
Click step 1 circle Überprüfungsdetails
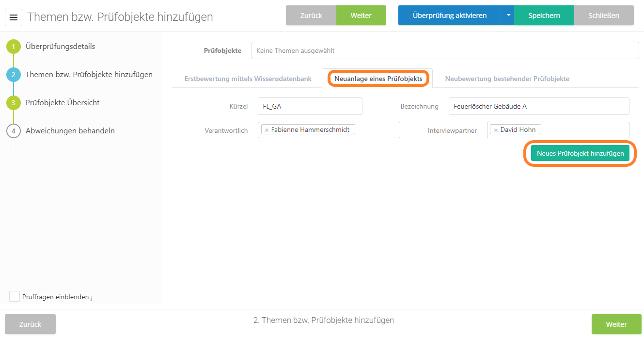pos(14,47)
